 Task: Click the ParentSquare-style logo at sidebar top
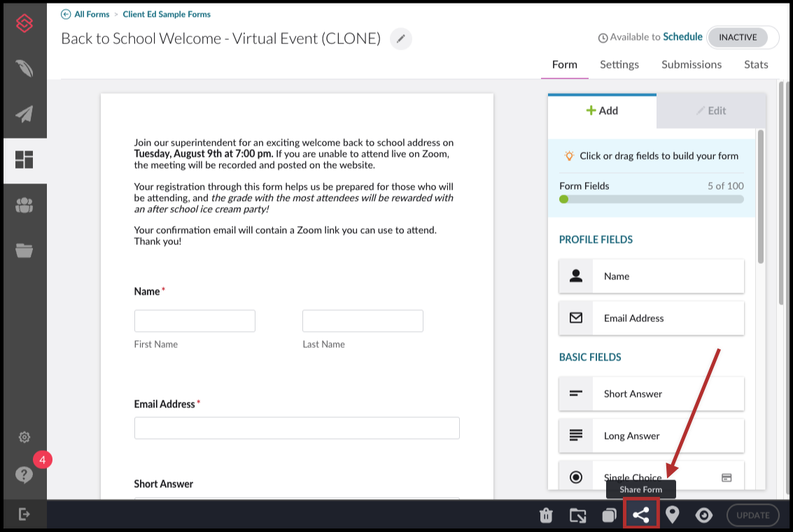(x=24, y=23)
